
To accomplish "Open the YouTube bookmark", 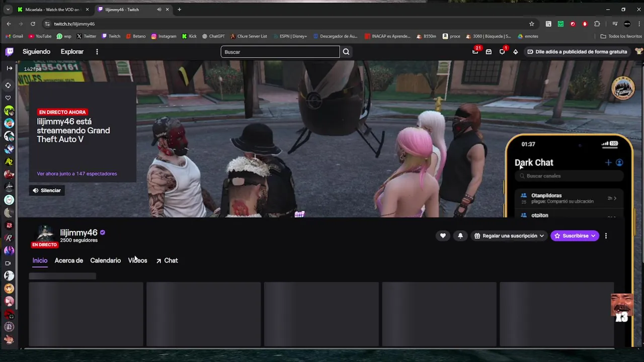I will tap(40, 36).
